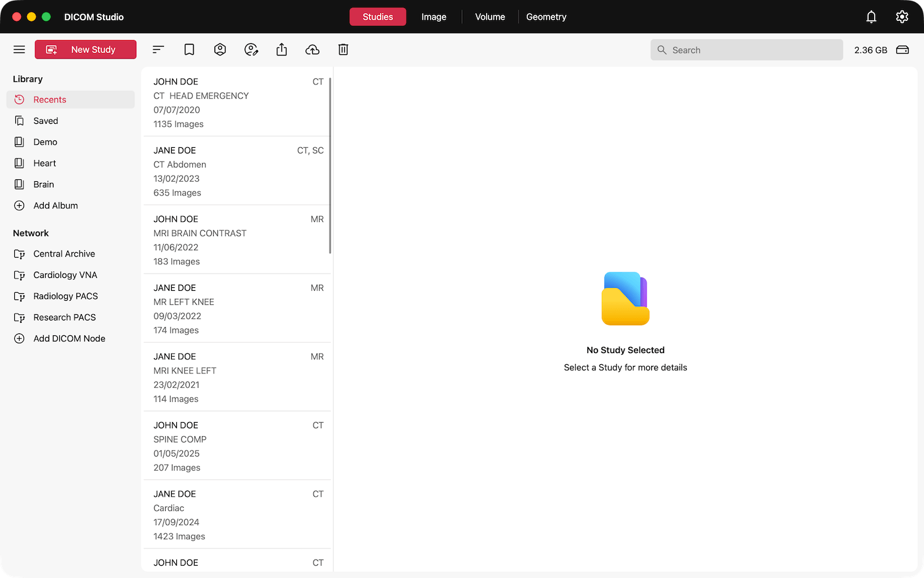The height and width of the screenshot is (578, 924).
Task: Click the cloud upload icon
Action: click(312, 49)
